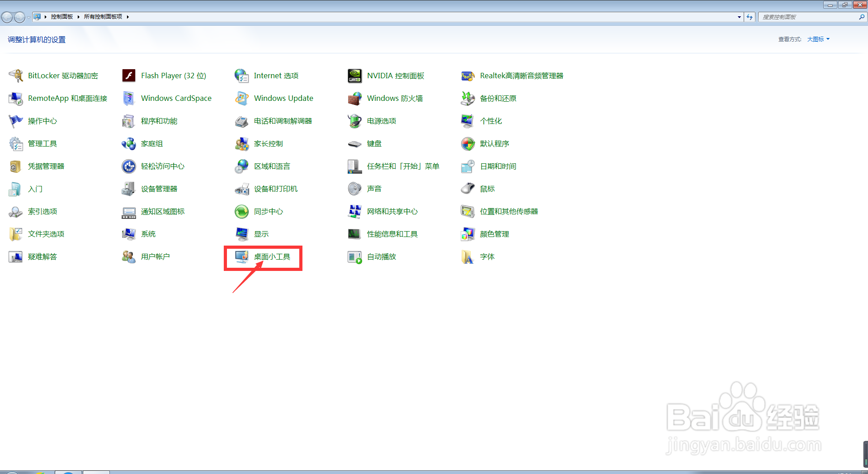Click the 所有控制面板项 breadcrumb item
The width and height of the screenshot is (868, 474).
click(x=103, y=17)
